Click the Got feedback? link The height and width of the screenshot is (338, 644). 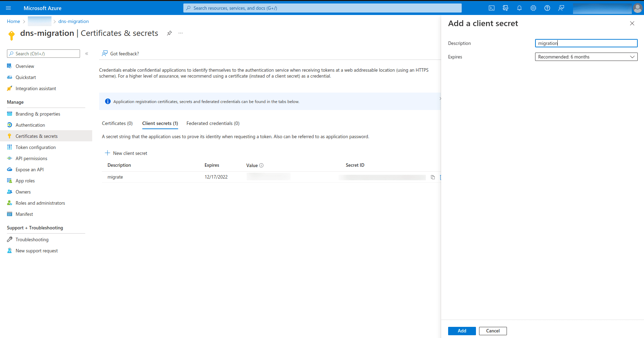coord(125,54)
